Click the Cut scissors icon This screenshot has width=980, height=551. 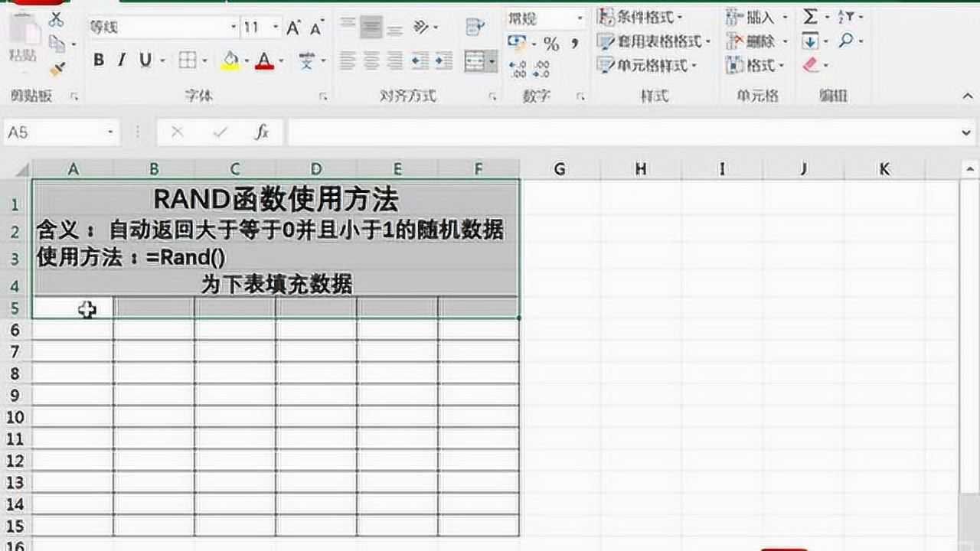[57, 18]
